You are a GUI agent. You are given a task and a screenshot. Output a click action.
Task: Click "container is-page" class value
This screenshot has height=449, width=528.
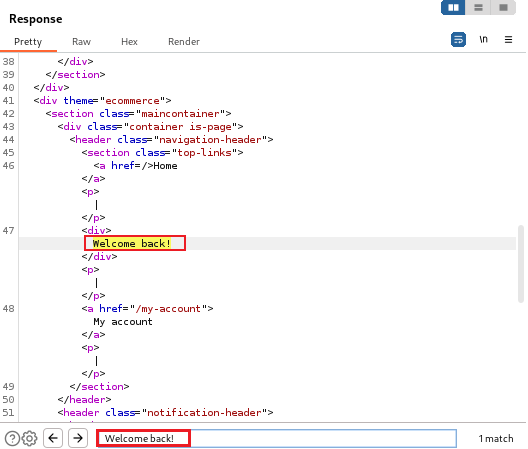point(180,127)
